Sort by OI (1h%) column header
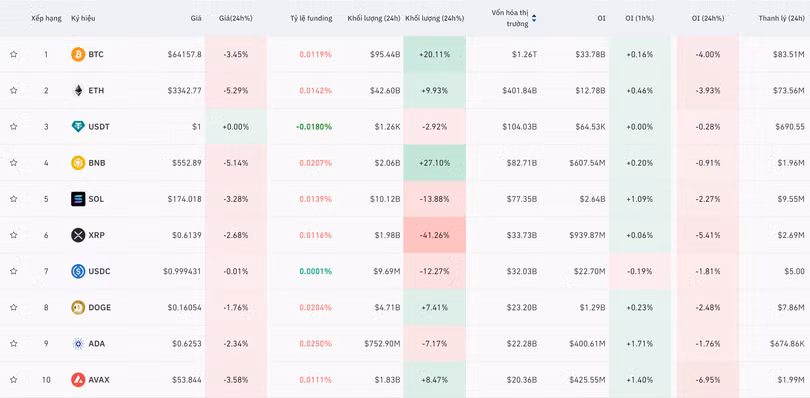810x398 pixels. point(639,18)
